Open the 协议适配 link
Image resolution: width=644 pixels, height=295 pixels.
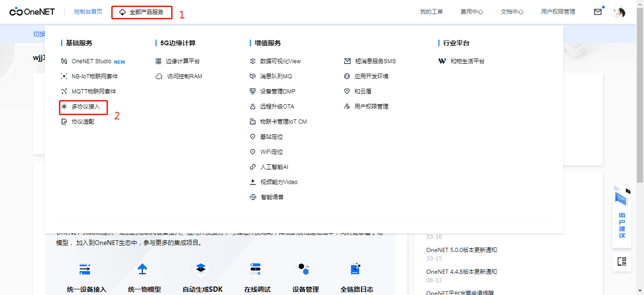point(83,122)
